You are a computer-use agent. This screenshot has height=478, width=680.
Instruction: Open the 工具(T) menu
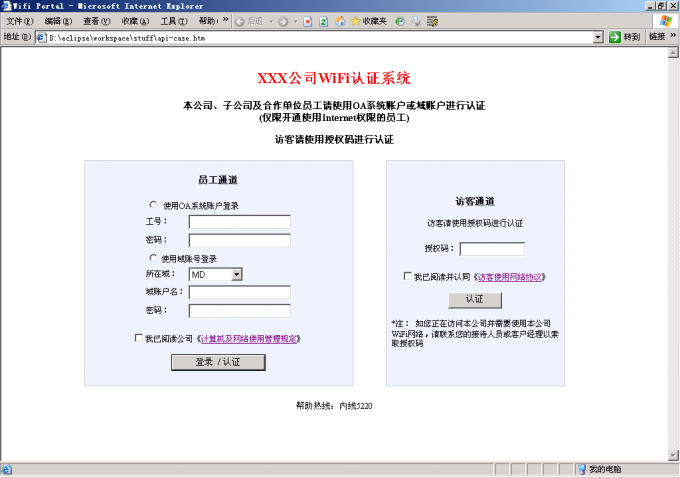click(174, 21)
